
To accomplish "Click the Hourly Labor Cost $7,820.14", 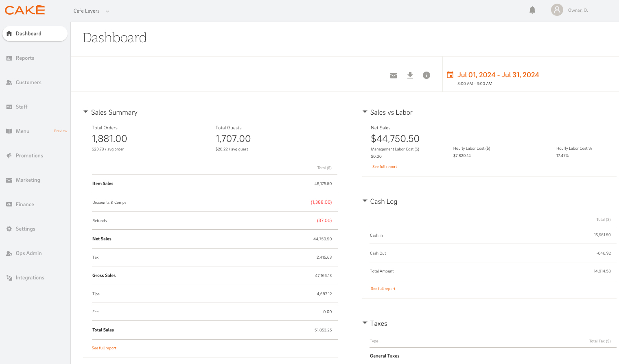I will [462, 156].
